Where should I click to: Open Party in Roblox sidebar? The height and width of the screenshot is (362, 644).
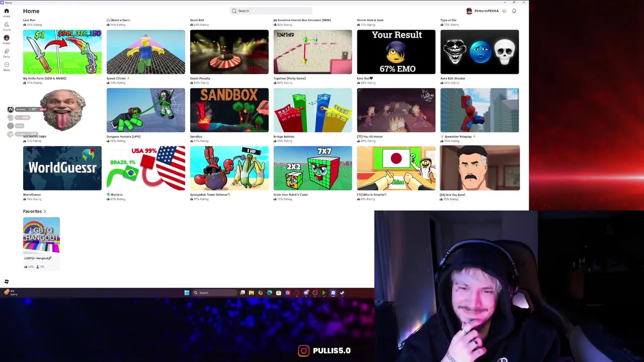[x=7, y=53]
